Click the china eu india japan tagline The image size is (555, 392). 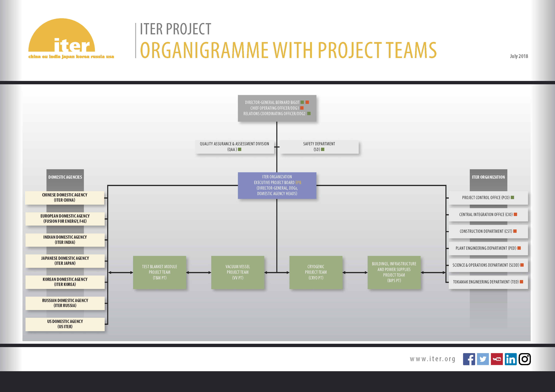[71, 56]
